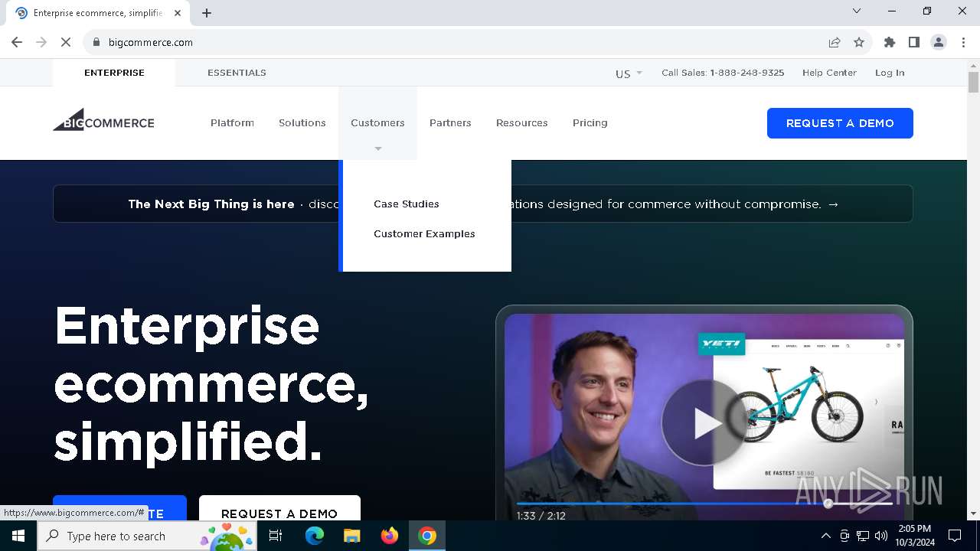Call Sales phone number link
The image size is (980, 551).
723,73
